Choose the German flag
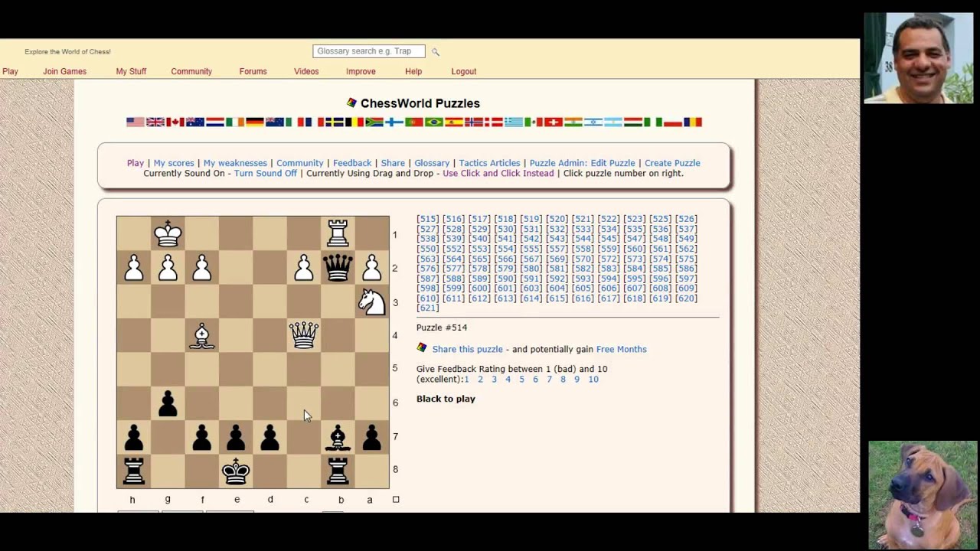Image resolution: width=980 pixels, height=551 pixels. point(255,122)
